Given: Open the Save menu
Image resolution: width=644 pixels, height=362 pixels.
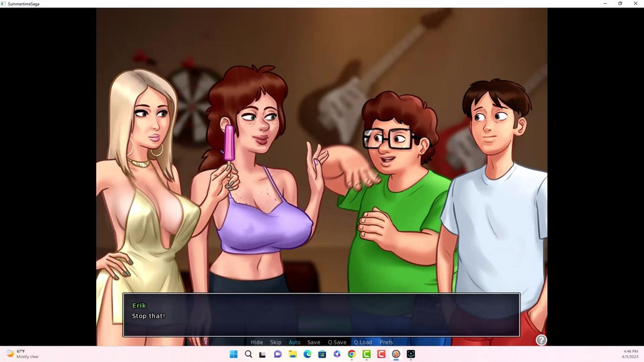Looking at the screenshot, I should [x=314, y=342].
